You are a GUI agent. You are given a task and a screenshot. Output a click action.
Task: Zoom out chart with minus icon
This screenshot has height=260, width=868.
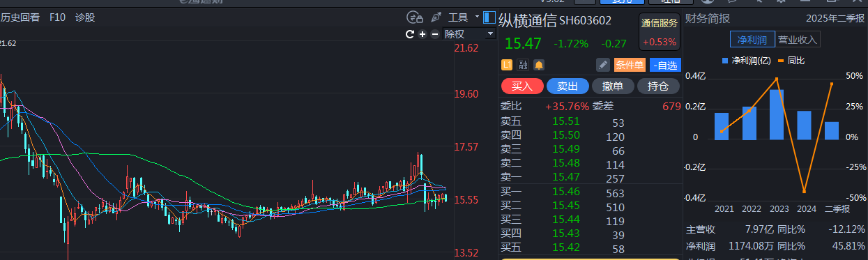click(x=435, y=34)
